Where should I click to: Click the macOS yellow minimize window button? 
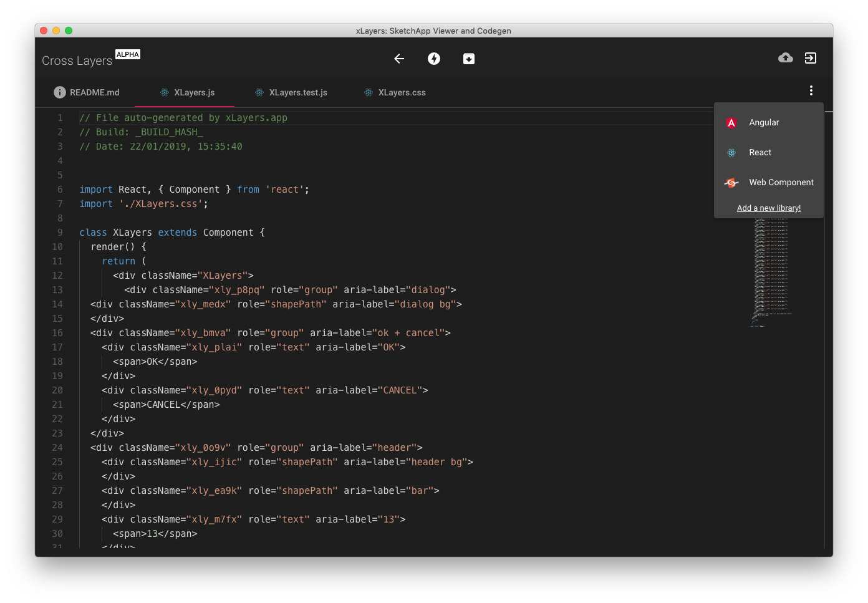click(x=56, y=31)
